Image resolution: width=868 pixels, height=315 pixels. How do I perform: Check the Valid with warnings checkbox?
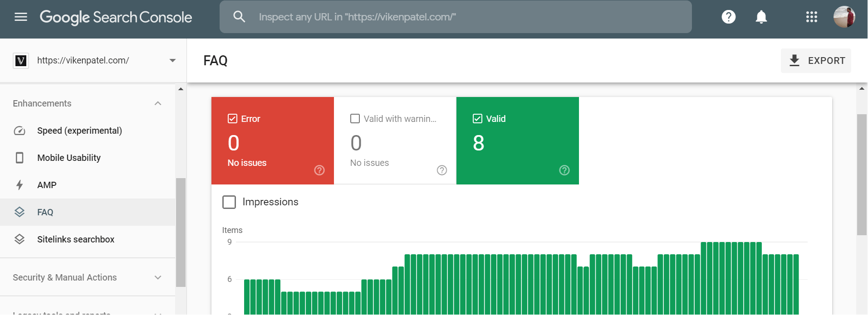tap(355, 119)
